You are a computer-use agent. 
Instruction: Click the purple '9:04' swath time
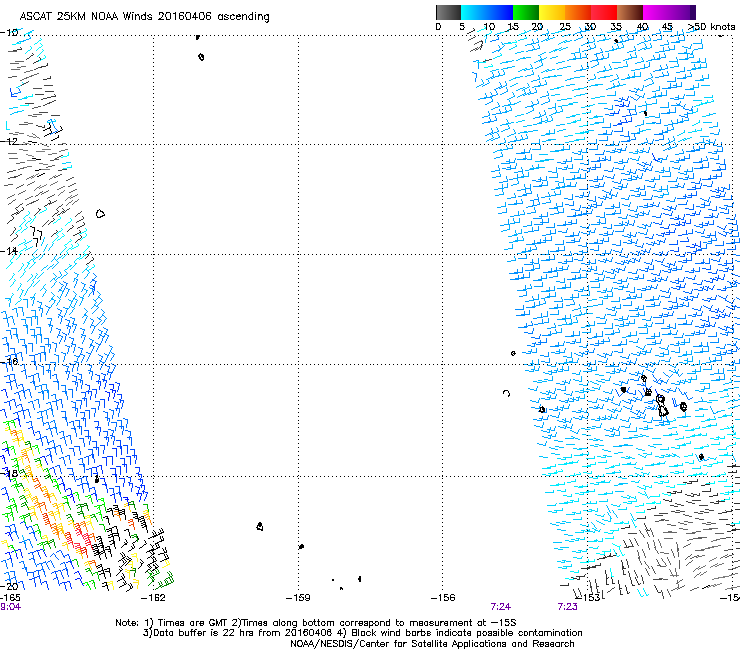click(10, 607)
